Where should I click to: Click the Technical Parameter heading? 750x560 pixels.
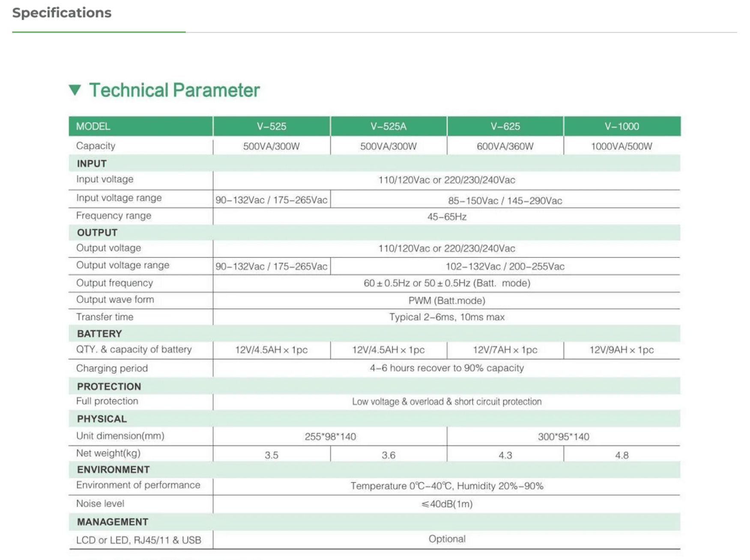[x=174, y=90]
